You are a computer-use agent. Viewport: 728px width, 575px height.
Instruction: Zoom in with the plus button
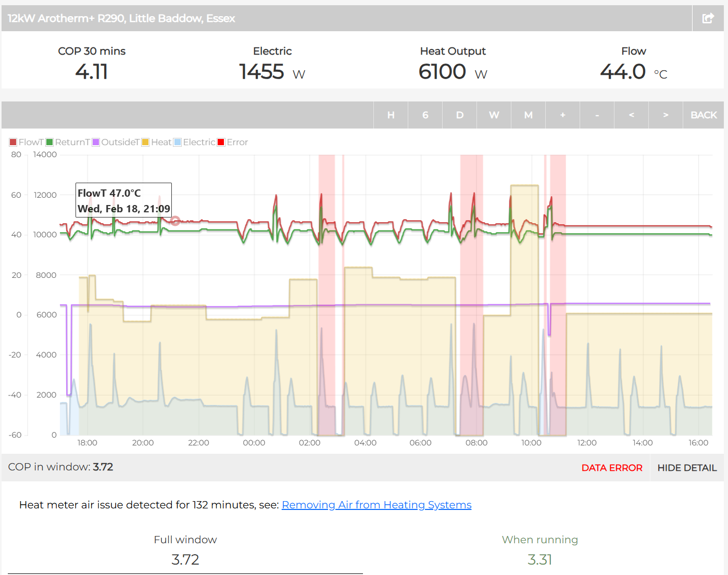click(562, 115)
